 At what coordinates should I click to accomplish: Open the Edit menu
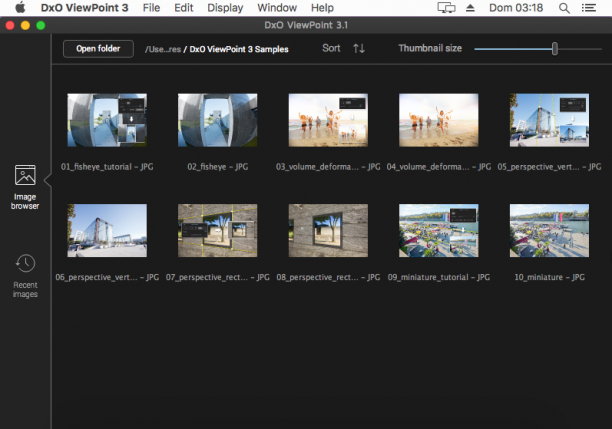tap(184, 8)
